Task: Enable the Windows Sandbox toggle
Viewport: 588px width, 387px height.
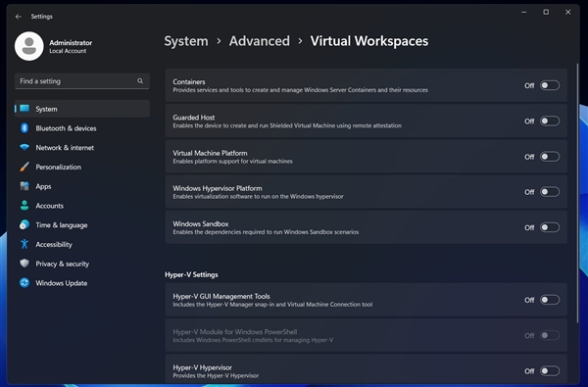Action: [550, 227]
